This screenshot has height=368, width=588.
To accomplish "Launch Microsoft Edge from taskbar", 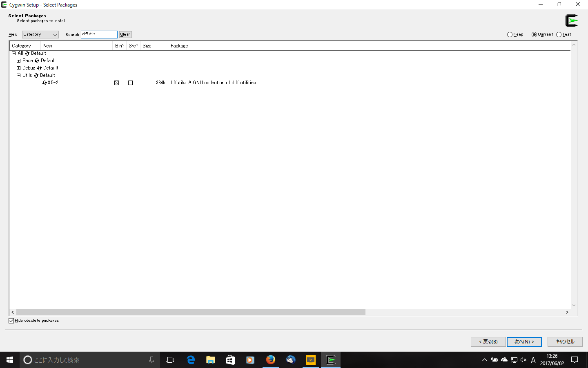I will click(x=191, y=360).
